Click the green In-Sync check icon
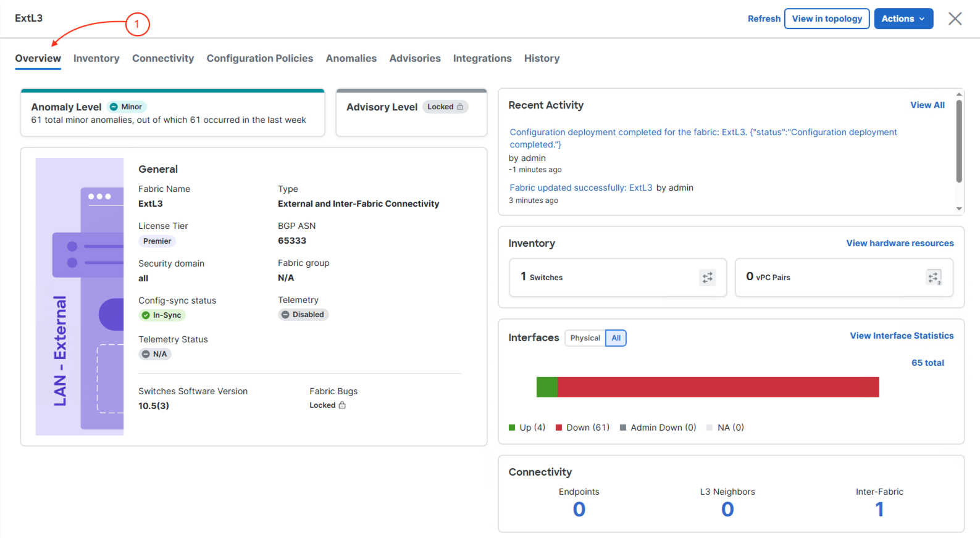 146,315
